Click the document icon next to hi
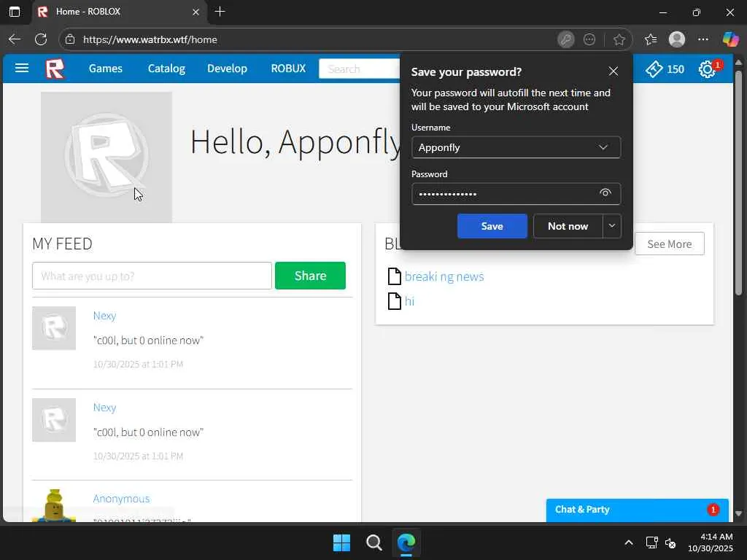 coord(395,301)
